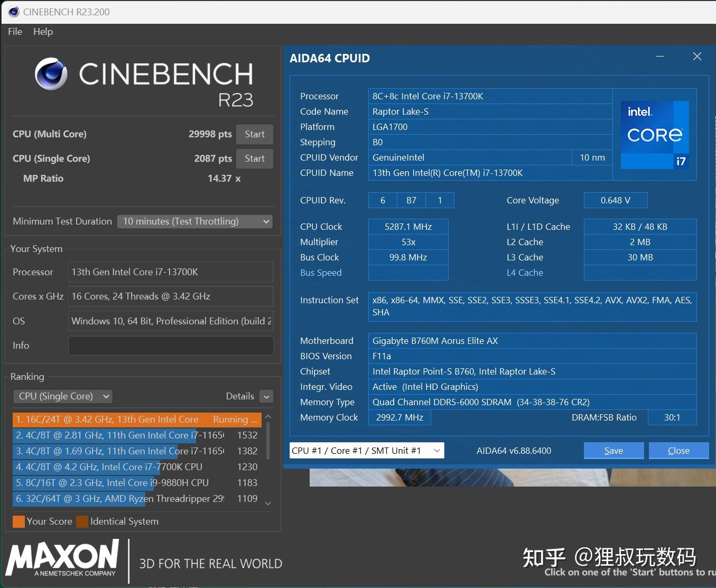Click the L4 Cache label link

pos(525,273)
